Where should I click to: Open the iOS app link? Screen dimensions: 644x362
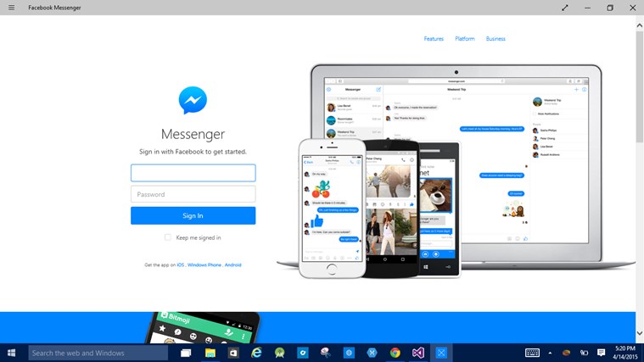181,265
